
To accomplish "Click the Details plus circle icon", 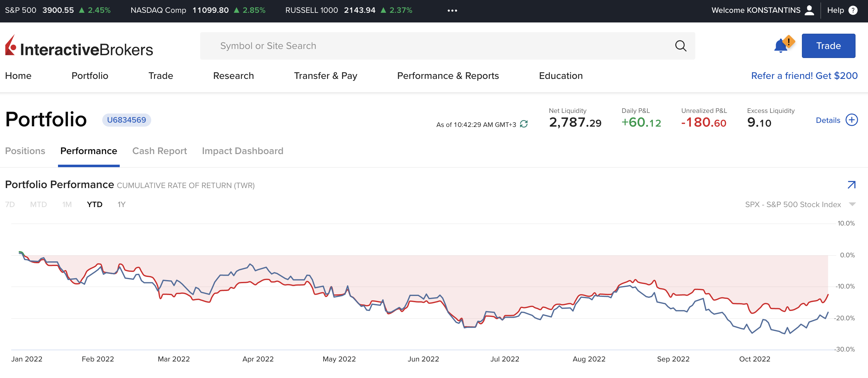I will [x=851, y=120].
